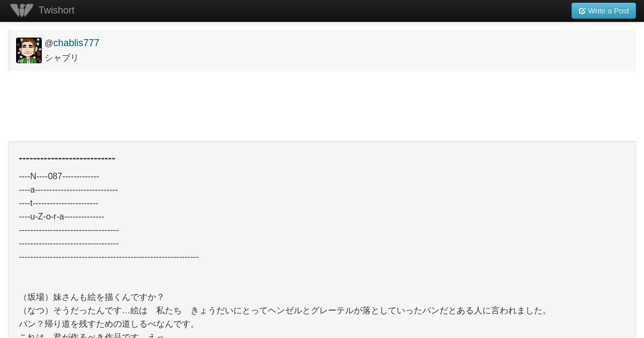The width and height of the screenshot is (644, 338).
Task: Click the line starting with パン？帰り道
Action: pos(109,324)
